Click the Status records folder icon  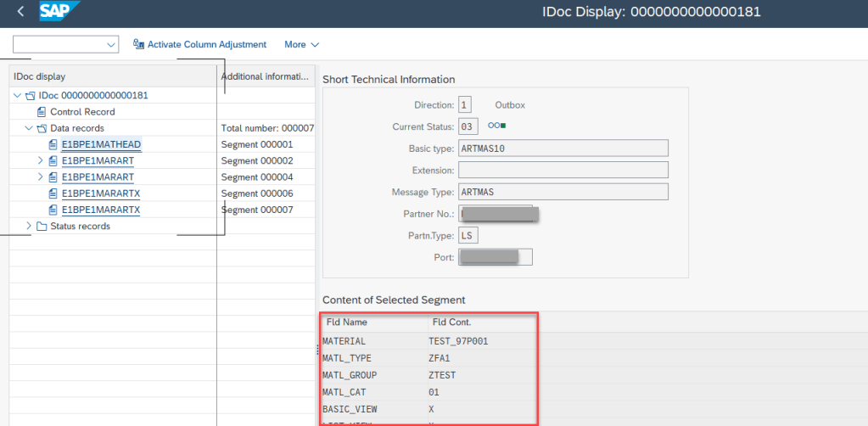[x=42, y=226]
